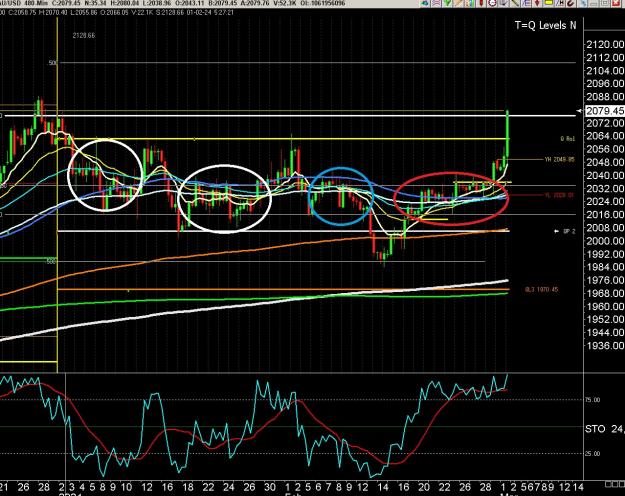Click the 0 Rol label near yellow line
The width and height of the screenshot is (625, 496).
point(568,139)
